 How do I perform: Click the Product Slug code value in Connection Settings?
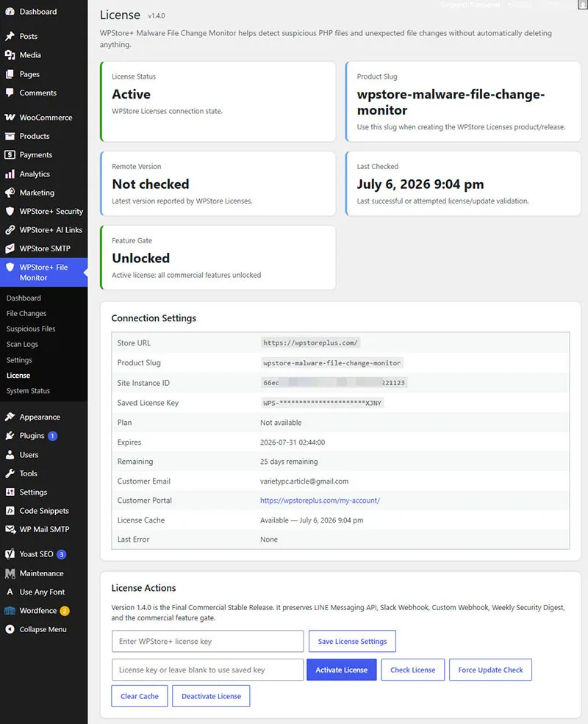pyautogui.click(x=331, y=363)
